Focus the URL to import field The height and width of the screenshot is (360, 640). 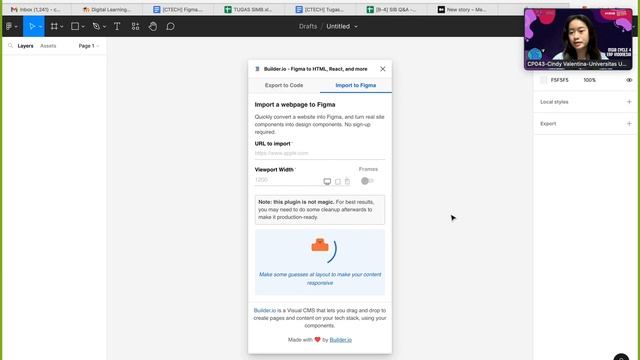coord(320,153)
